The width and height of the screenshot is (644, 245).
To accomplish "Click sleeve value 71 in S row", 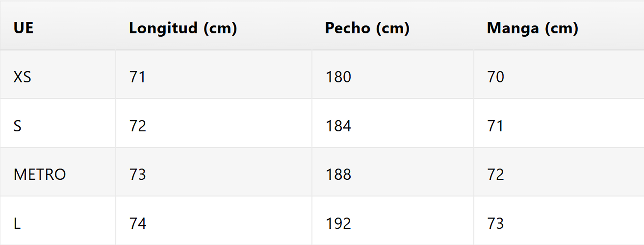I will tap(495, 126).
